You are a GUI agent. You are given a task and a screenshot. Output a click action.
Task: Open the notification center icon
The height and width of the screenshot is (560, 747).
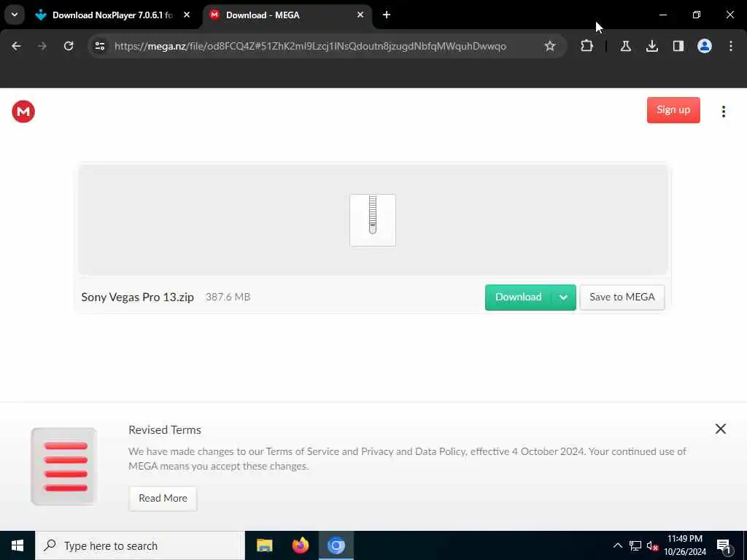[x=724, y=546]
